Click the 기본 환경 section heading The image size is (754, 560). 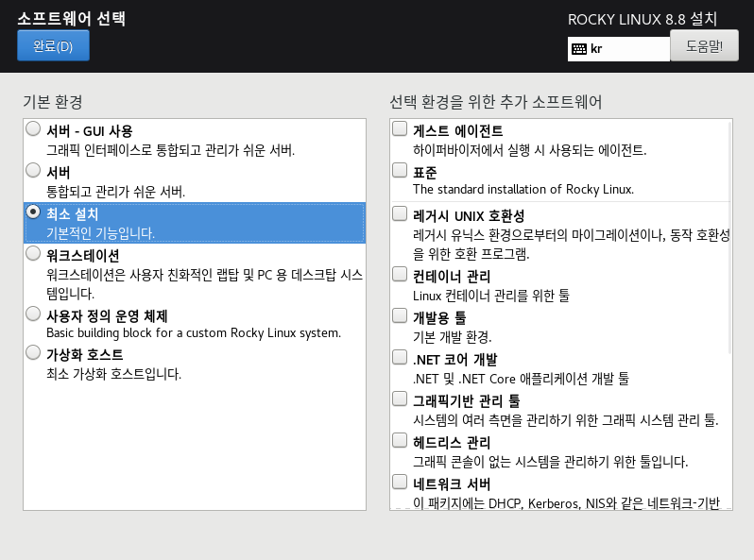(x=53, y=102)
